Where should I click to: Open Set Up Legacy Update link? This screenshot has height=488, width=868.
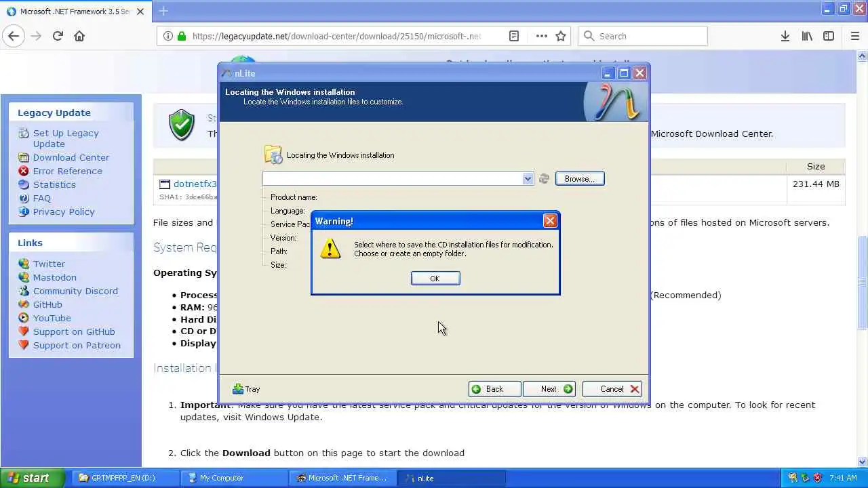(x=66, y=138)
